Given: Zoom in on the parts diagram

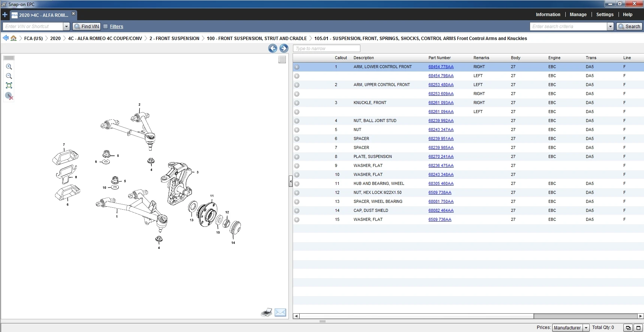Looking at the screenshot, I should coord(9,67).
